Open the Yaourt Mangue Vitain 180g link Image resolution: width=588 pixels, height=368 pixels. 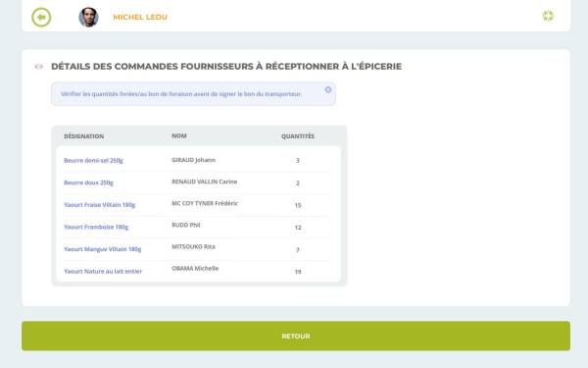pos(102,249)
